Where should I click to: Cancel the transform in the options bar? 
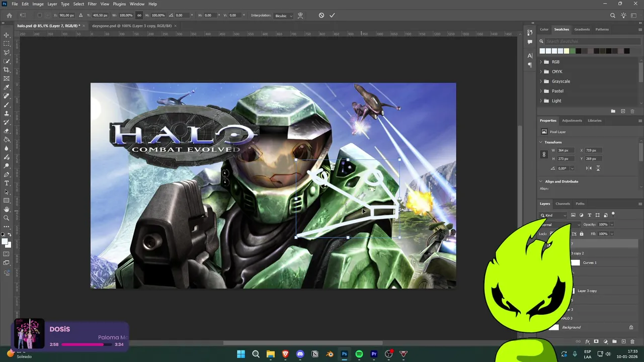click(321, 15)
